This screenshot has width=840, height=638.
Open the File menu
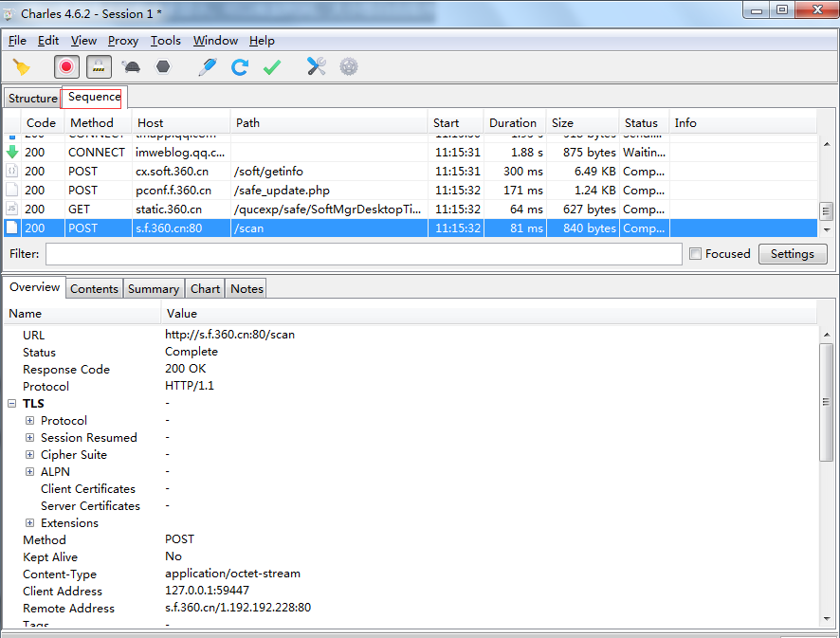click(x=17, y=41)
